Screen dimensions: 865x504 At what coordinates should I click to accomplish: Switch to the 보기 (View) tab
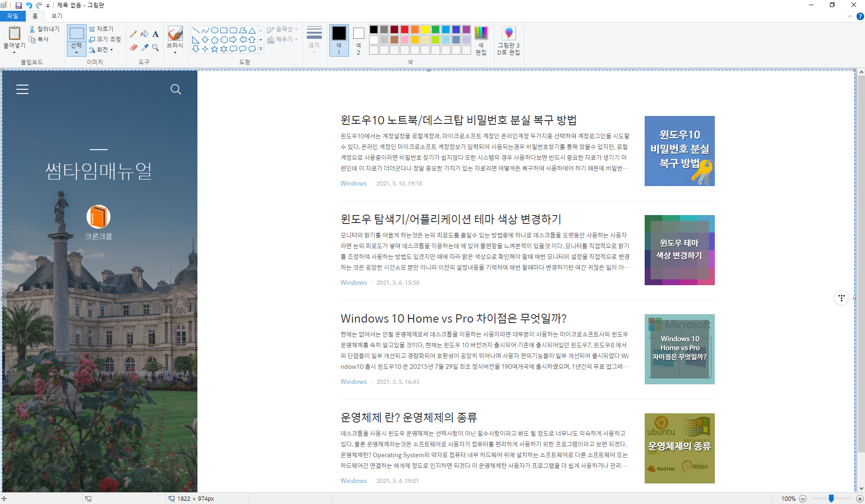(57, 16)
